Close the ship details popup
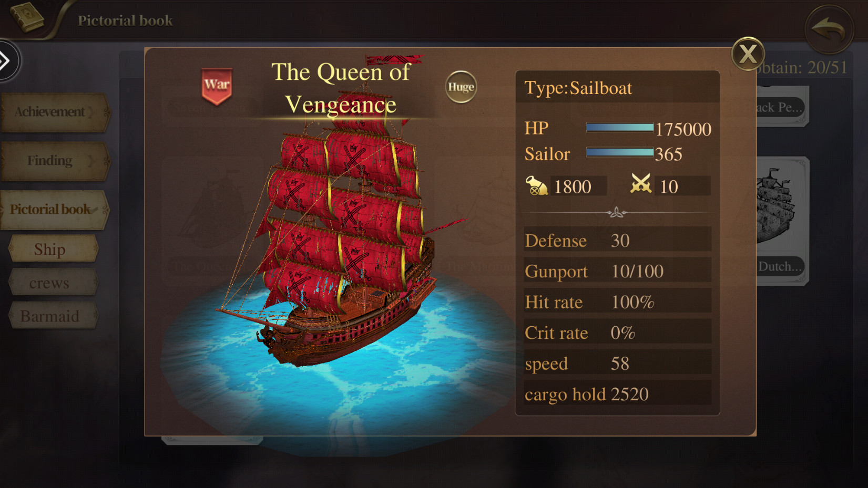This screenshot has width=868, height=488. pos(748,54)
